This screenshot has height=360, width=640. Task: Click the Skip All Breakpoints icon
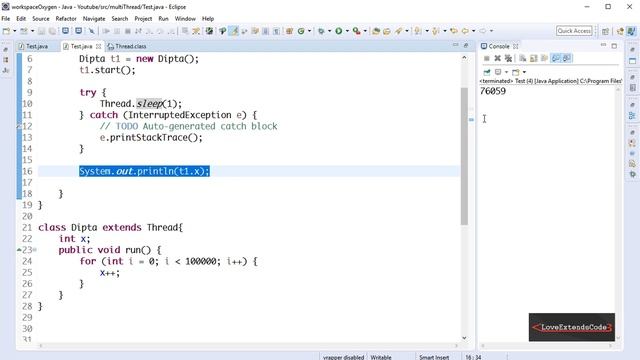pyautogui.click(x=92, y=31)
